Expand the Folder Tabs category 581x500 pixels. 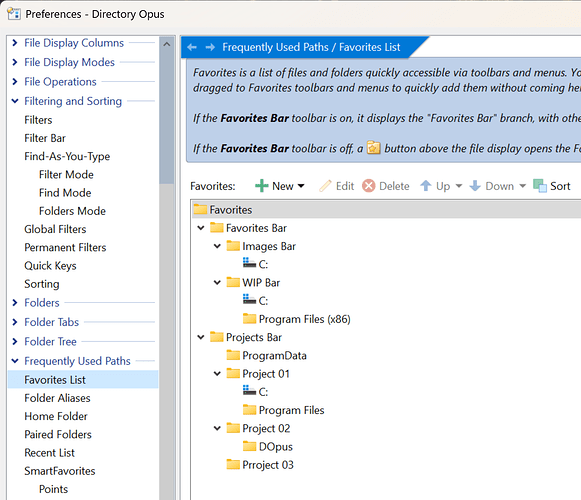(15, 322)
